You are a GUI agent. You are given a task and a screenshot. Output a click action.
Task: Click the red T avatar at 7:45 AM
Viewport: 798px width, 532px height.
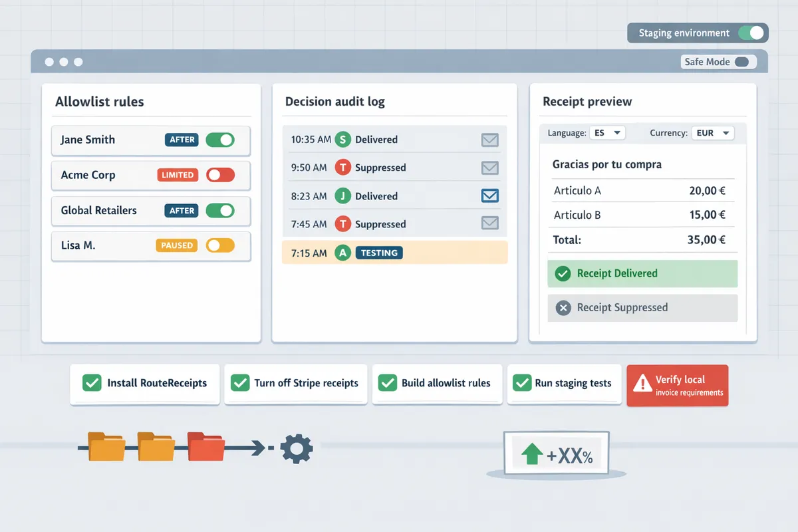coord(342,224)
